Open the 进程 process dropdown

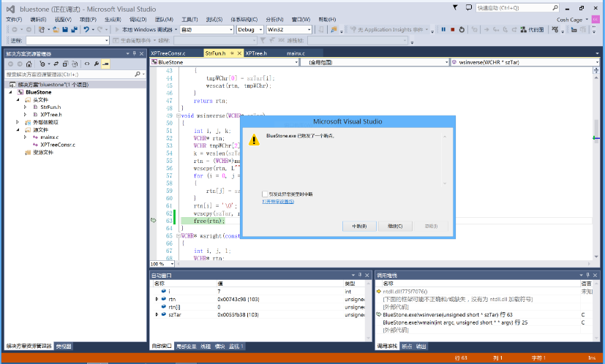coord(67,40)
